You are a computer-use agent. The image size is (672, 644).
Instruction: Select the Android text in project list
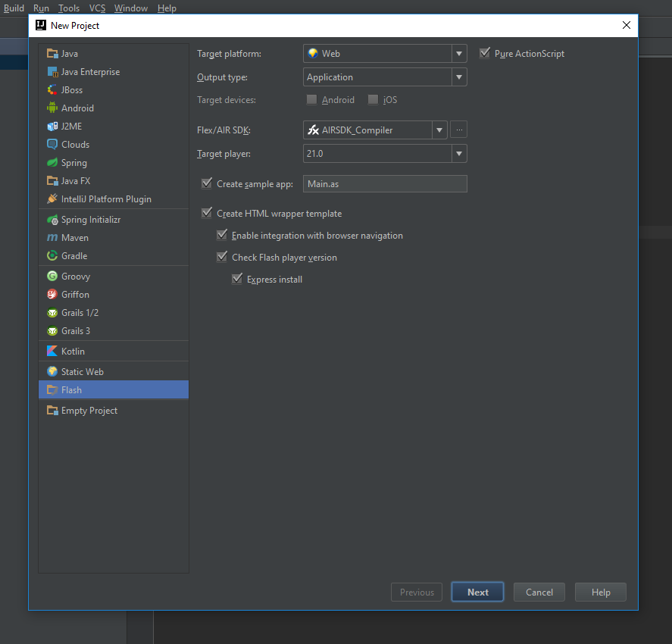point(77,108)
